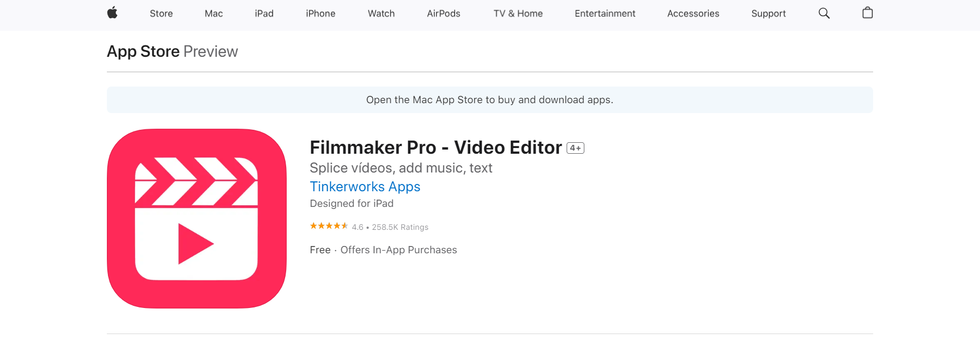Image resolution: width=980 pixels, height=345 pixels.
Task: Click the 'Free' price label
Action: pyautogui.click(x=320, y=250)
